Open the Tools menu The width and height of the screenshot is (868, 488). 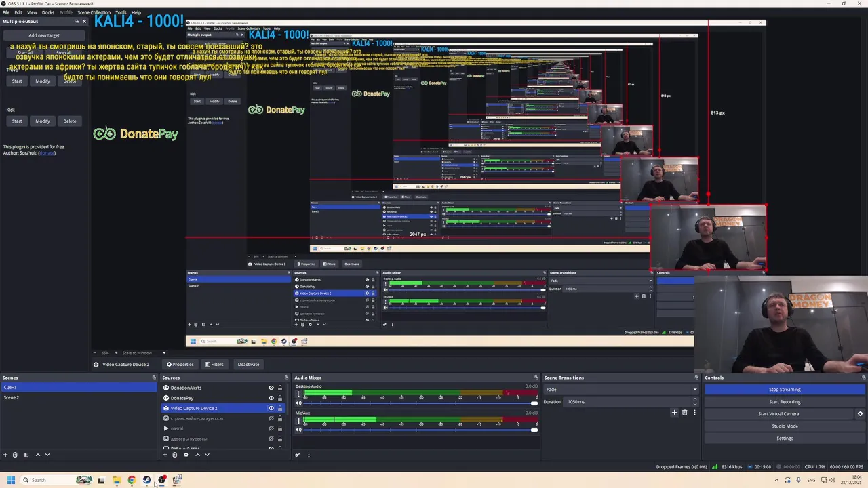[x=121, y=12]
